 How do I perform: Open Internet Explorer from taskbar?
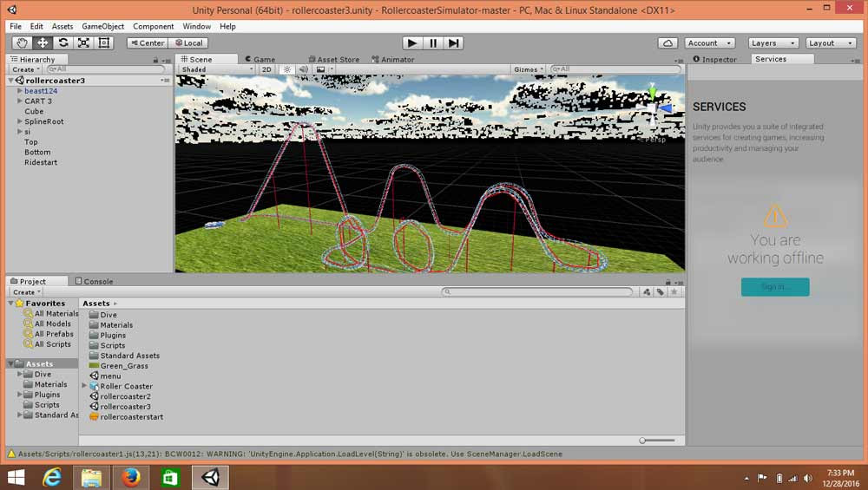tap(53, 477)
